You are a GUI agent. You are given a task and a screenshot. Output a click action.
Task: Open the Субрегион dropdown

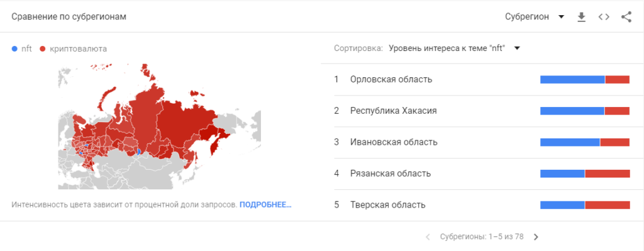coord(535,17)
